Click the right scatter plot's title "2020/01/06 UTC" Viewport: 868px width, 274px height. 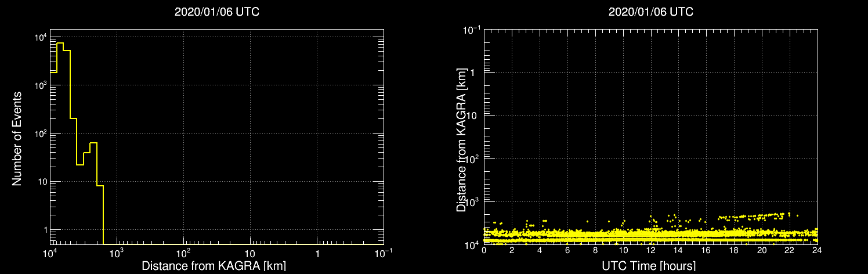[650, 12]
